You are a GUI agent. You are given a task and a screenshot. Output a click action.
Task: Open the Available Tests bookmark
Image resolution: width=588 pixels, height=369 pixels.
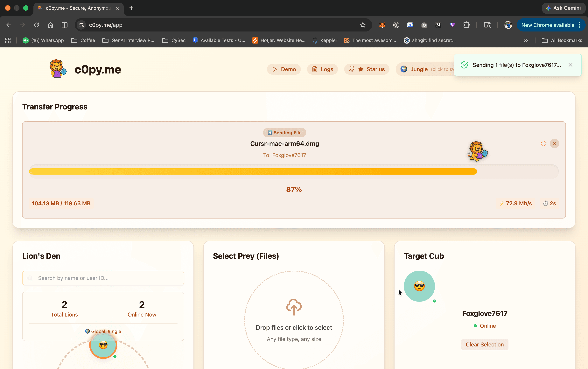coord(219,40)
